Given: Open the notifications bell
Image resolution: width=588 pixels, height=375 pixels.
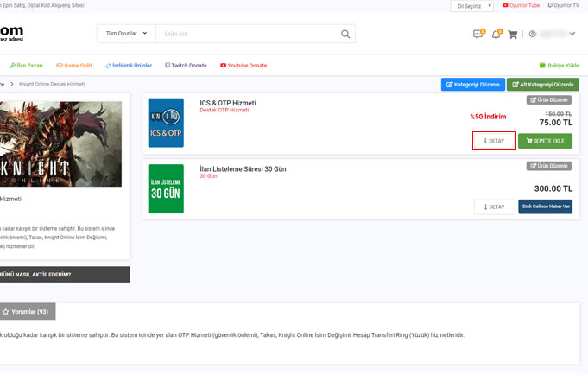Looking at the screenshot, I should coord(496,35).
